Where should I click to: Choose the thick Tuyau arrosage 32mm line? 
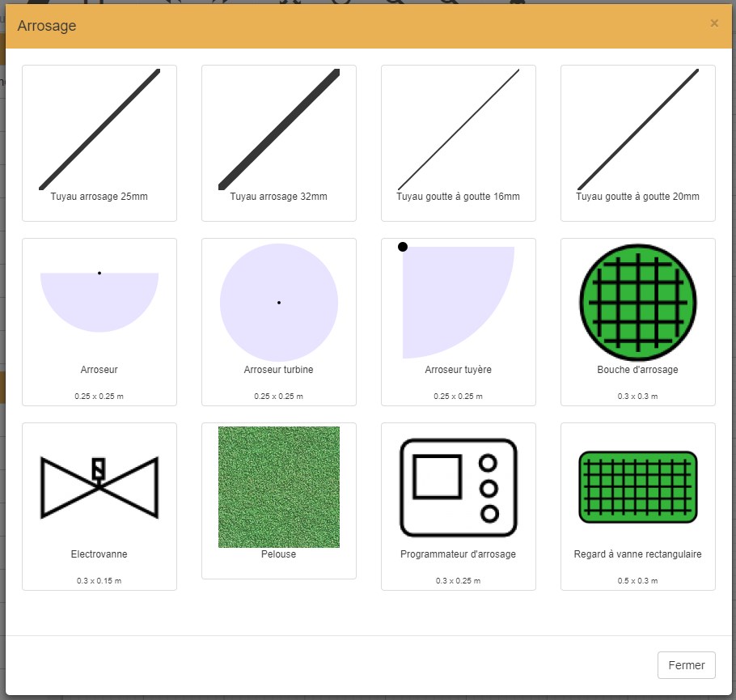(x=279, y=129)
